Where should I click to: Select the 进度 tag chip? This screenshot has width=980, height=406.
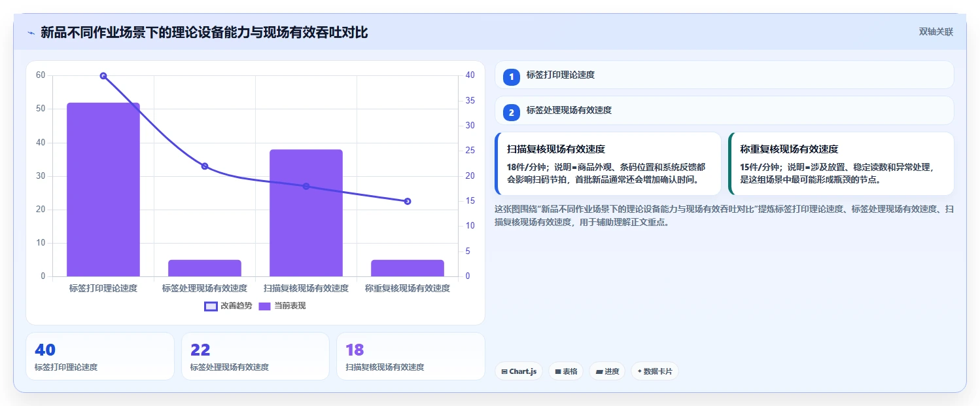(x=607, y=371)
